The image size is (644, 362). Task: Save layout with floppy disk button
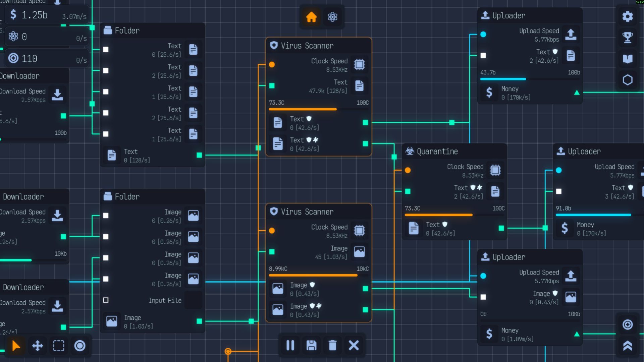pos(311,345)
